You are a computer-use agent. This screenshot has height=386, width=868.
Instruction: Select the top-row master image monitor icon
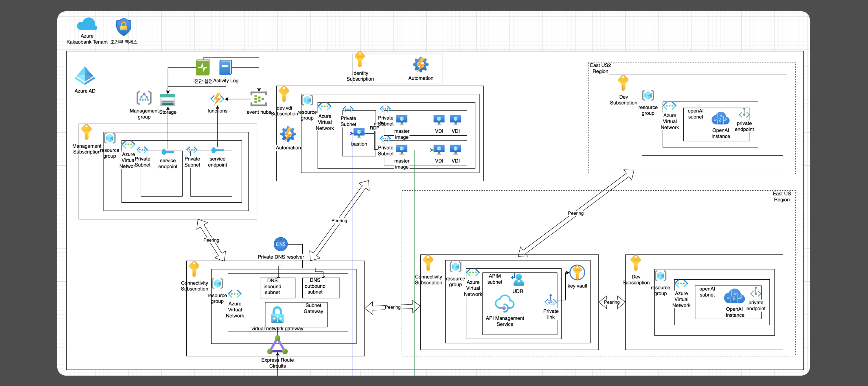coord(402,120)
